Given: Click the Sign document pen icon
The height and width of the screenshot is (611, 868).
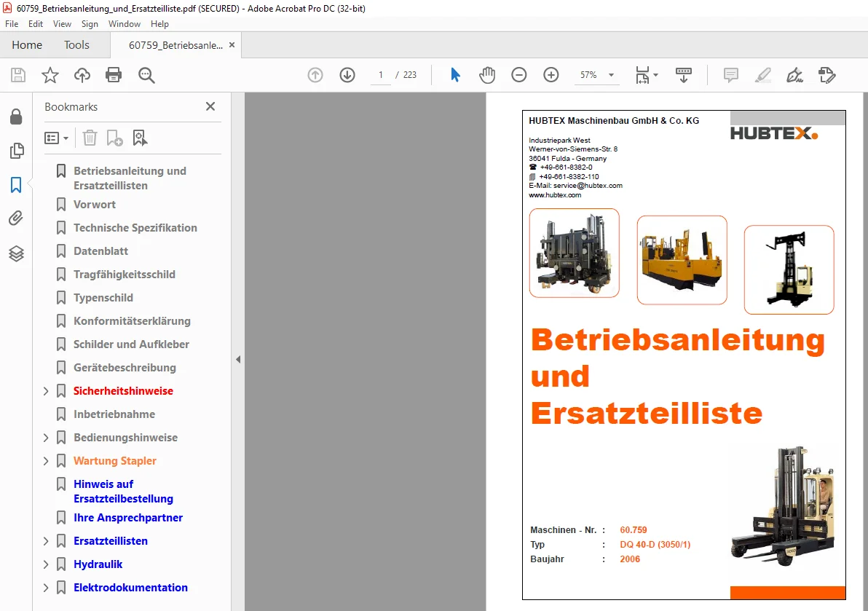Looking at the screenshot, I should pos(794,75).
